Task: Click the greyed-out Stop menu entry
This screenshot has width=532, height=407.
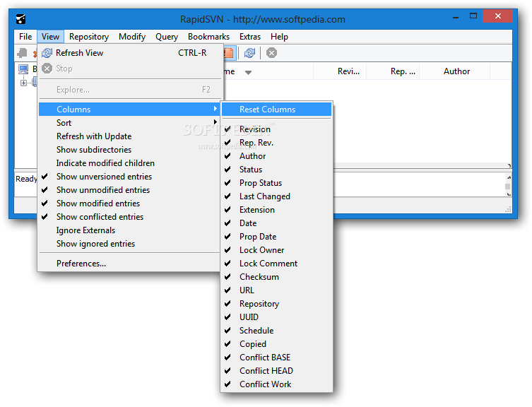Action: (x=130, y=69)
